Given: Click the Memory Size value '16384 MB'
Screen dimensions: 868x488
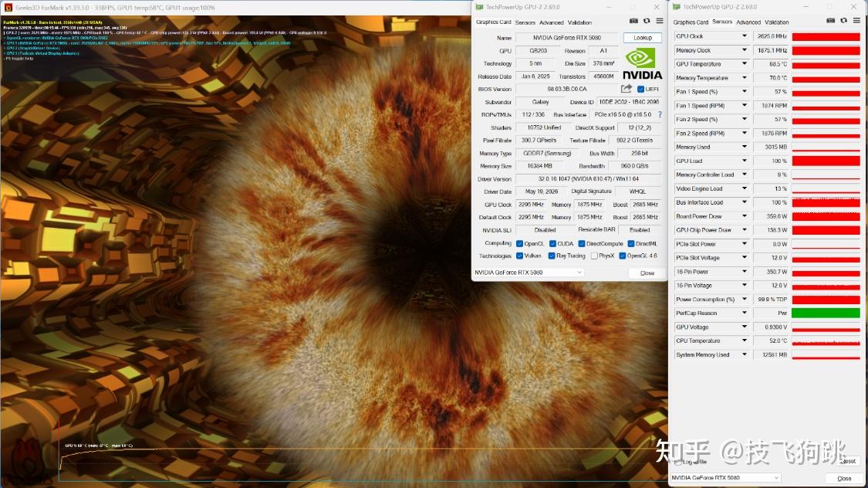Looking at the screenshot, I should pos(539,166).
